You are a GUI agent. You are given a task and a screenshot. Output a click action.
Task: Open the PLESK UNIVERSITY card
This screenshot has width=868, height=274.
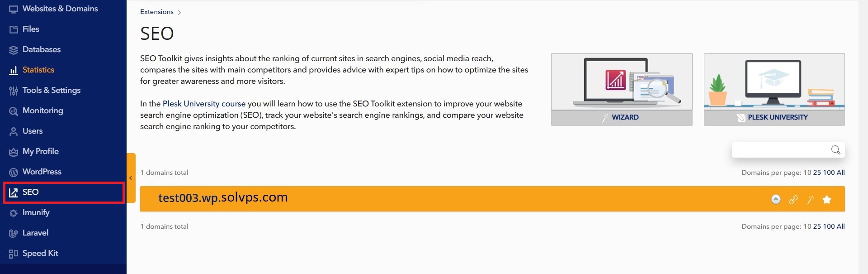click(x=774, y=90)
